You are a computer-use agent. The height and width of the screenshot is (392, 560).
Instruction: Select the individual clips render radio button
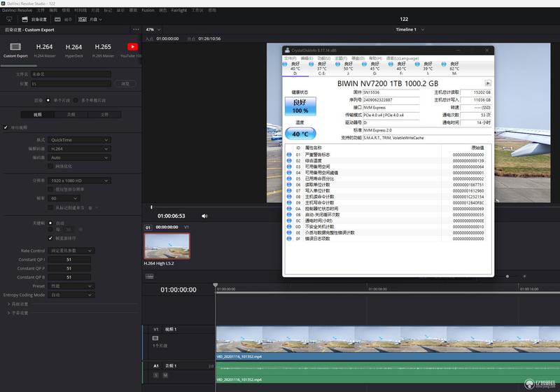[x=76, y=100]
